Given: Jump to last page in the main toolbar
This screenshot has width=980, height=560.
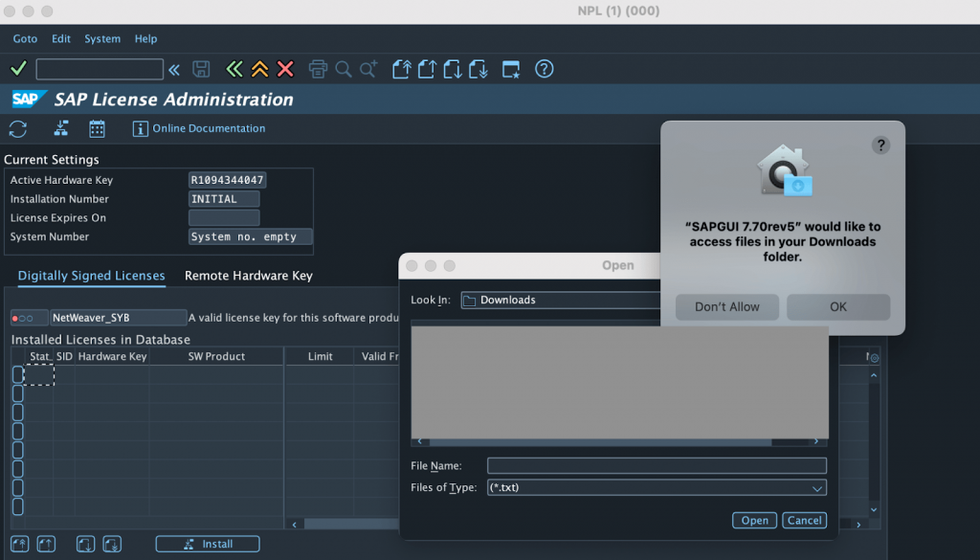Looking at the screenshot, I should pyautogui.click(x=479, y=69).
